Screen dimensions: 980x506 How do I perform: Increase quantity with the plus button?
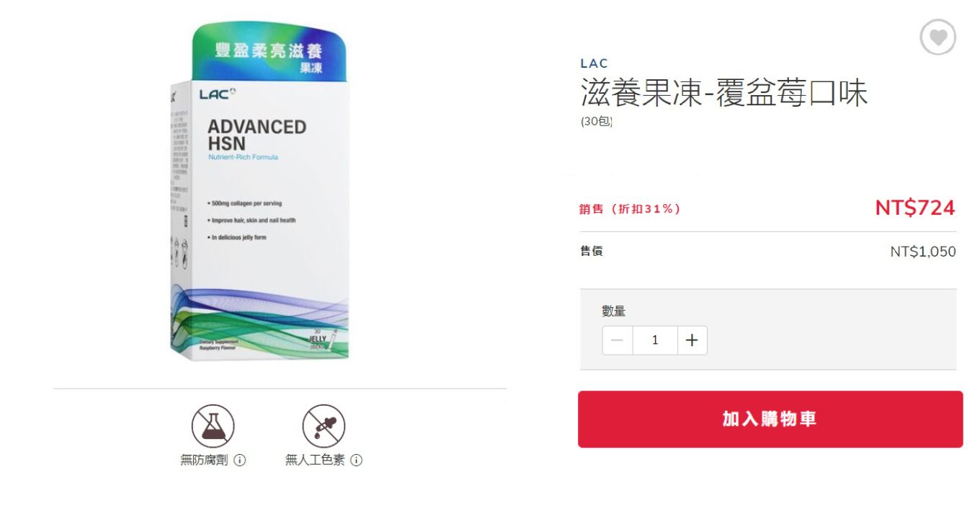(692, 340)
